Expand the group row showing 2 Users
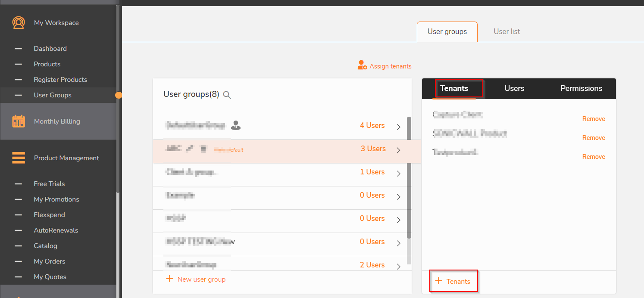Viewport: 644px width, 298px height. (398, 266)
